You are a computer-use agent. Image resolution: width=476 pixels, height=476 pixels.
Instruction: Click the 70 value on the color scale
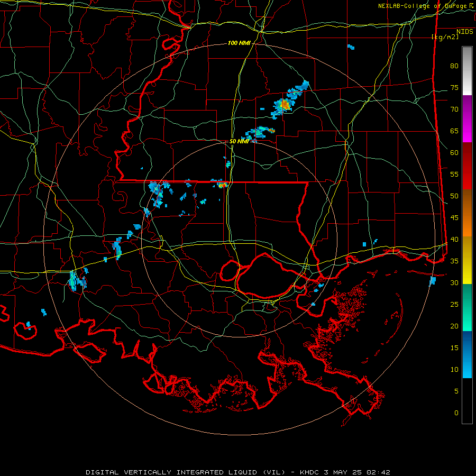point(454,109)
